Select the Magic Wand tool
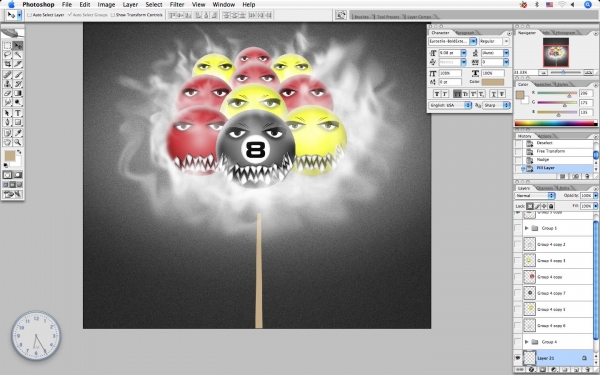Image resolution: width=600 pixels, height=375 pixels. [18, 55]
